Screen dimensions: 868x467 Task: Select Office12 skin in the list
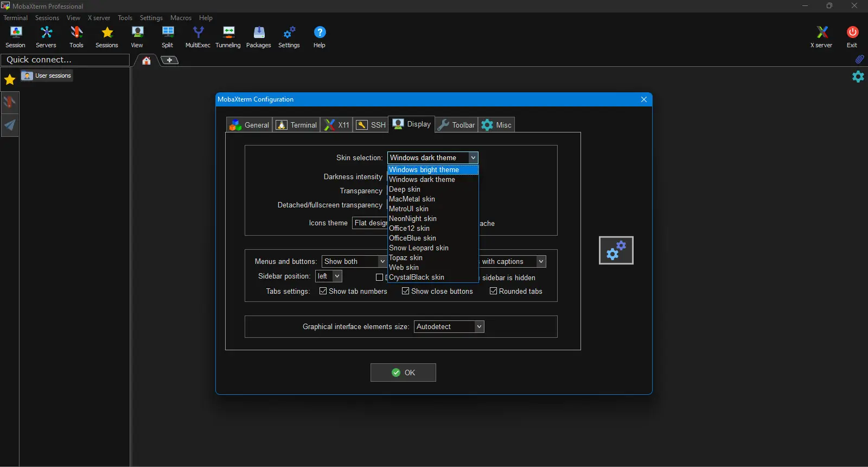[x=433, y=229]
